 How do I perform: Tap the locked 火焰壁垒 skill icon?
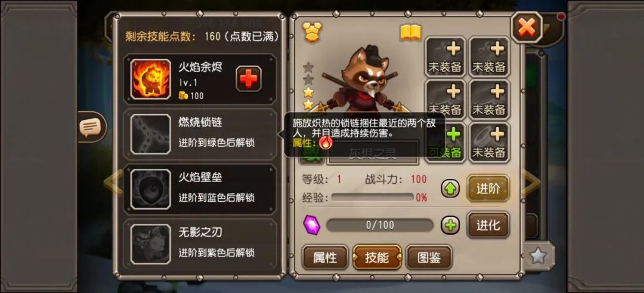tap(151, 189)
